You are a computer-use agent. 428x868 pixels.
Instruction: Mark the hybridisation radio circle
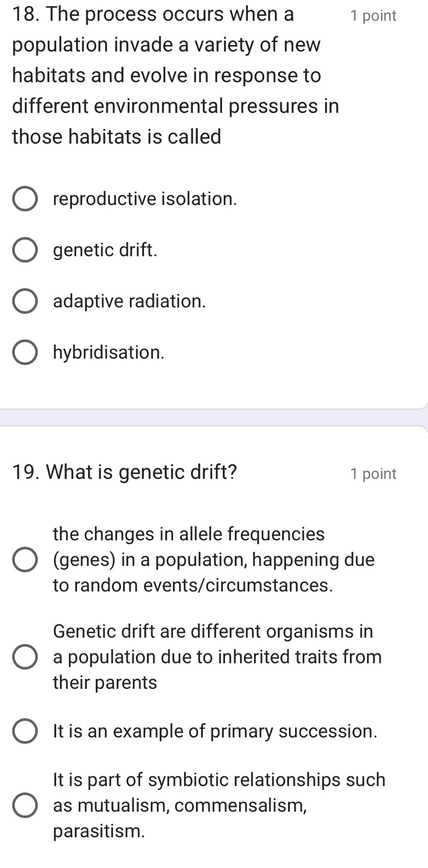25,352
